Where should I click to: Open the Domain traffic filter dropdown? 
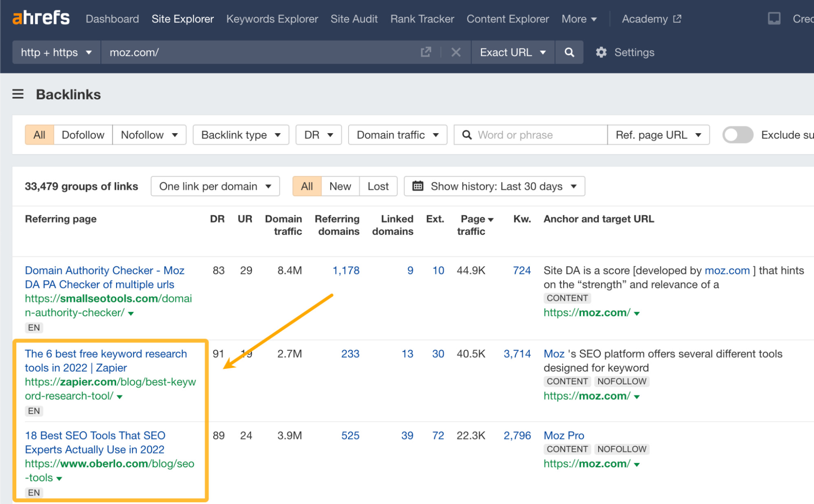click(397, 135)
